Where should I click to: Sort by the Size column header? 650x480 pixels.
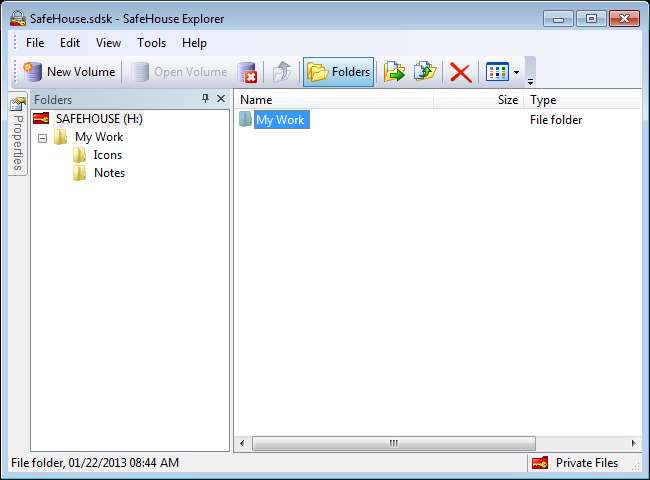pyautogui.click(x=479, y=100)
